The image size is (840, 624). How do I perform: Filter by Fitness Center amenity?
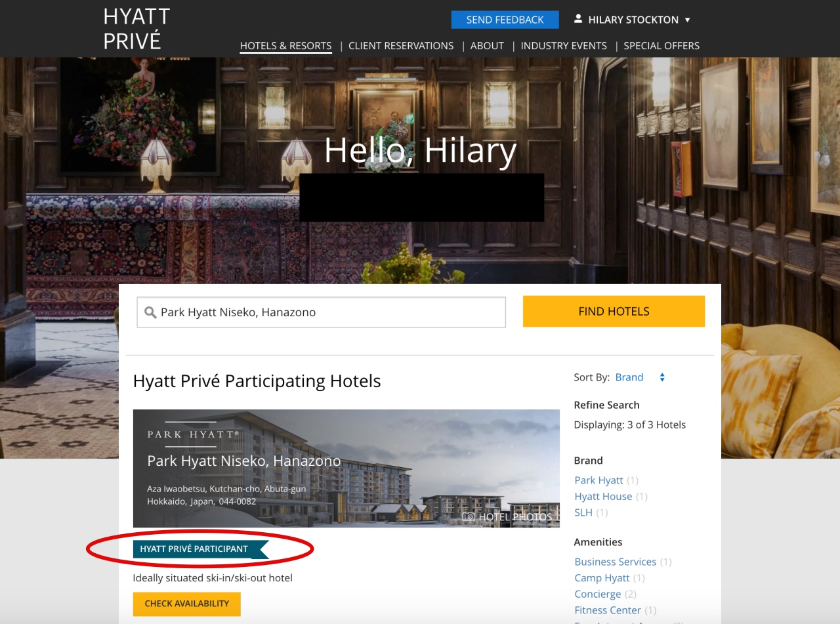[x=607, y=610]
